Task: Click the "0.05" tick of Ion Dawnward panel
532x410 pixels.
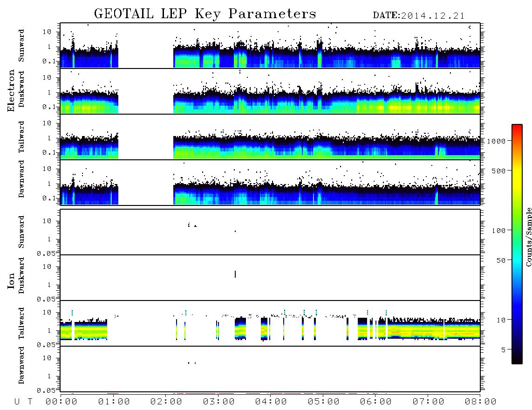Action: click(46, 390)
